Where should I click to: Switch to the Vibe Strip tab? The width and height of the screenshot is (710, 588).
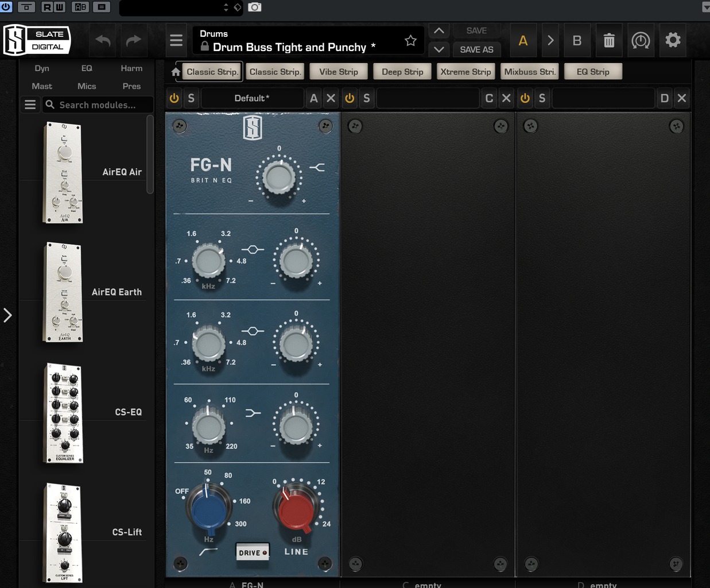tap(339, 72)
